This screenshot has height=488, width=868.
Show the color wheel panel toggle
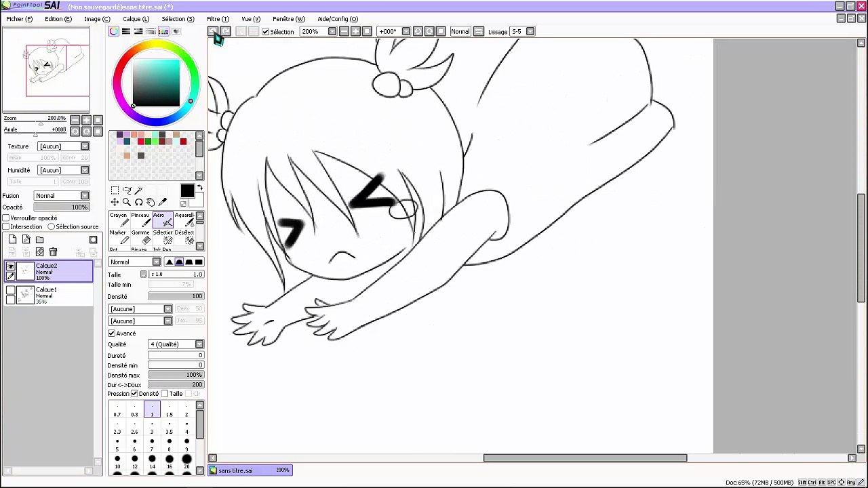tap(113, 31)
